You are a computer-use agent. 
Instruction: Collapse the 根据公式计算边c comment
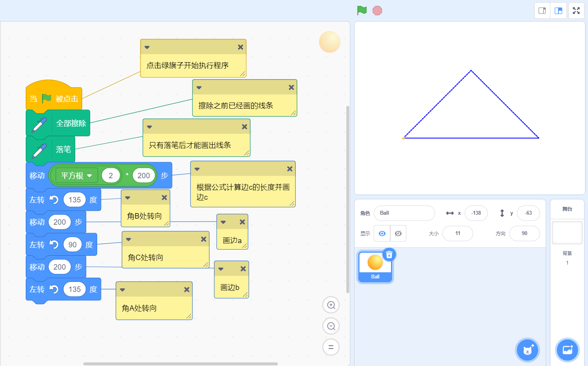197,169
